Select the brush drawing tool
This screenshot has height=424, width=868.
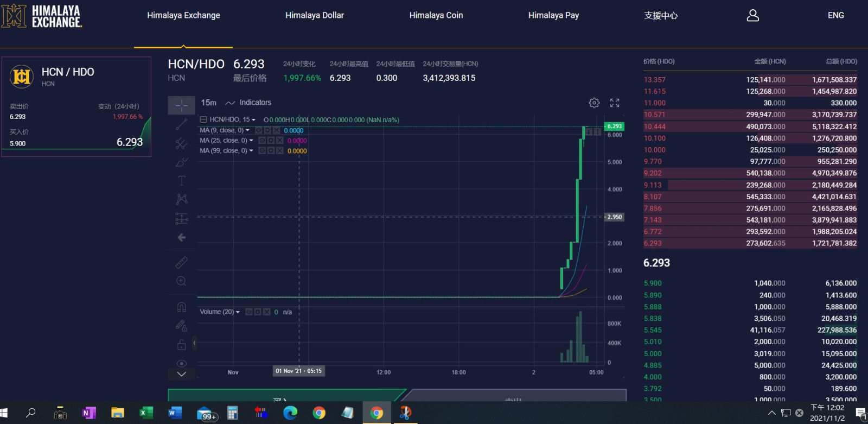(181, 162)
